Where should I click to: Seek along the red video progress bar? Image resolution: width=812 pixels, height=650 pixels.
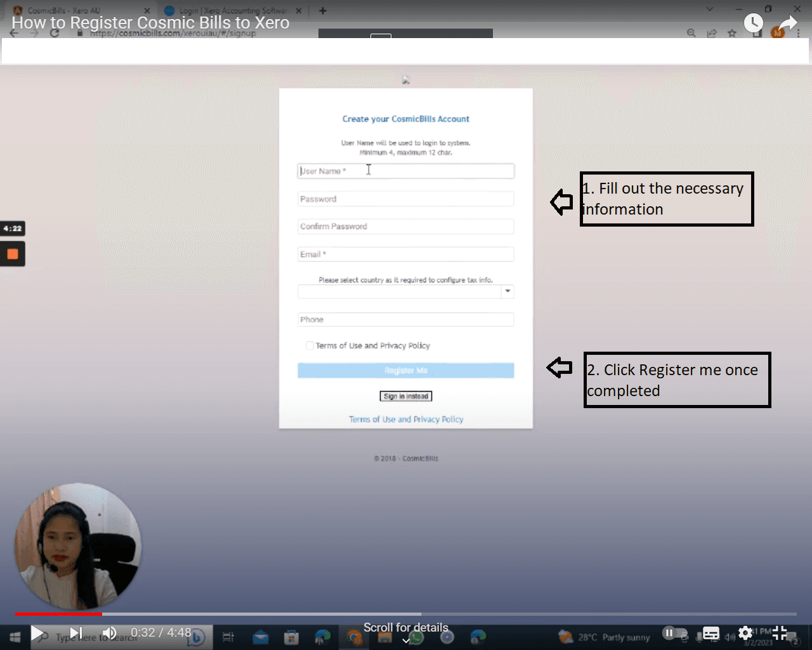(x=58, y=614)
